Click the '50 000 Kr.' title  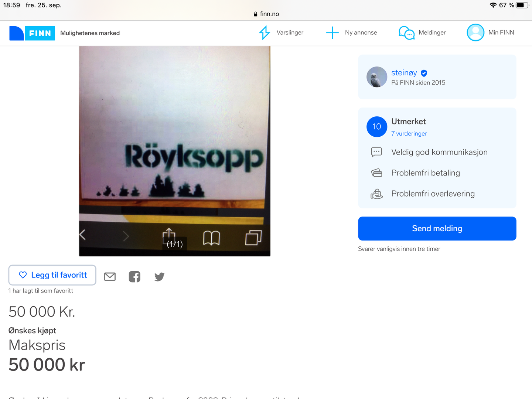tap(42, 312)
